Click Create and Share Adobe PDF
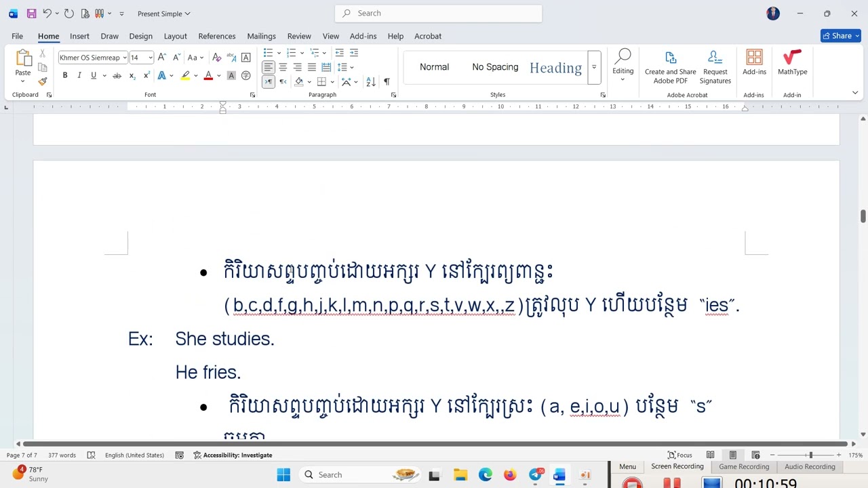Viewport: 868px width, 488px height. (670, 67)
